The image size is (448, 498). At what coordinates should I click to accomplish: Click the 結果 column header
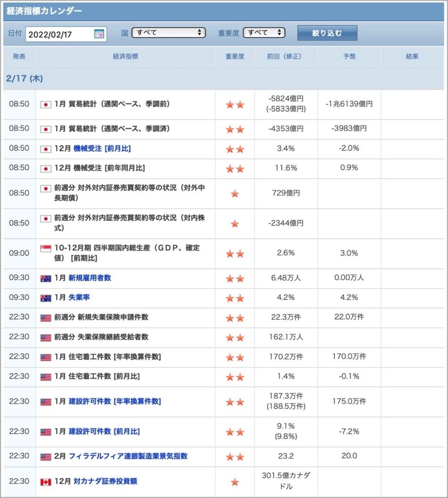coord(412,56)
